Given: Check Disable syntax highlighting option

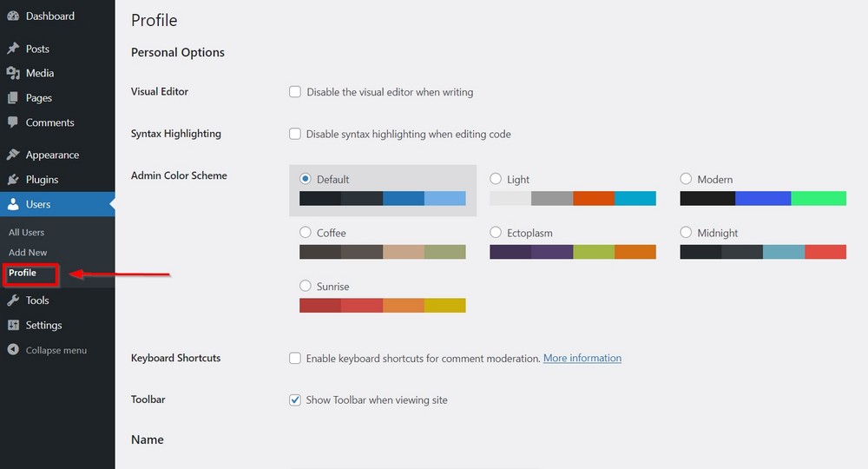Looking at the screenshot, I should coord(295,134).
